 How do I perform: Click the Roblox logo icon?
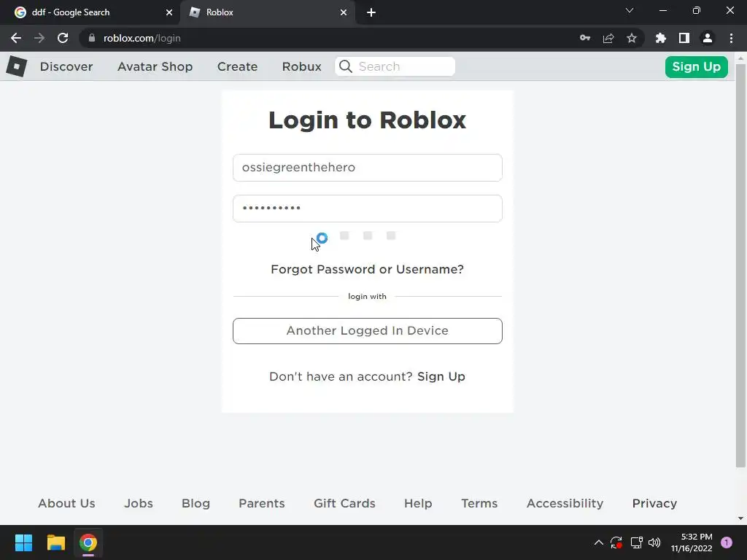(x=17, y=66)
